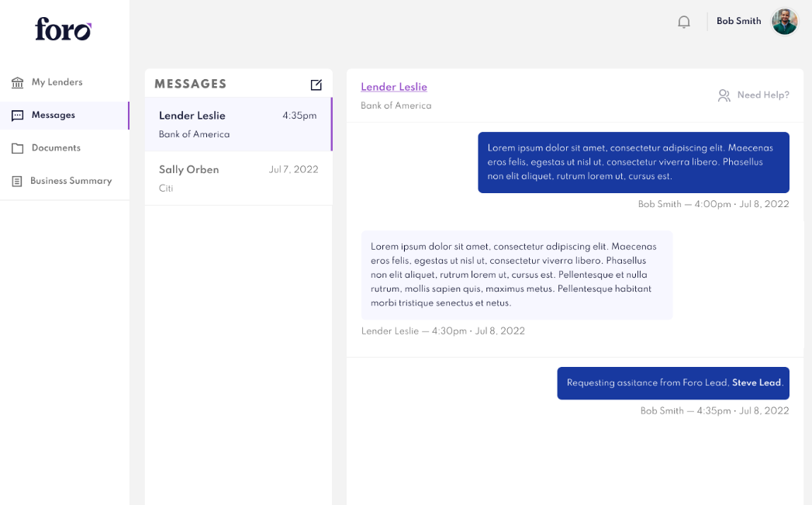
Task: Open the notifications bell
Action: click(x=684, y=22)
